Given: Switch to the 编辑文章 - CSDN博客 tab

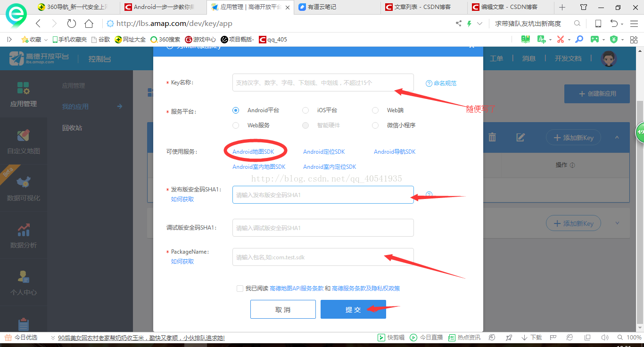Looking at the screenshot, I should pyautogui.click(x=511, y=7).
